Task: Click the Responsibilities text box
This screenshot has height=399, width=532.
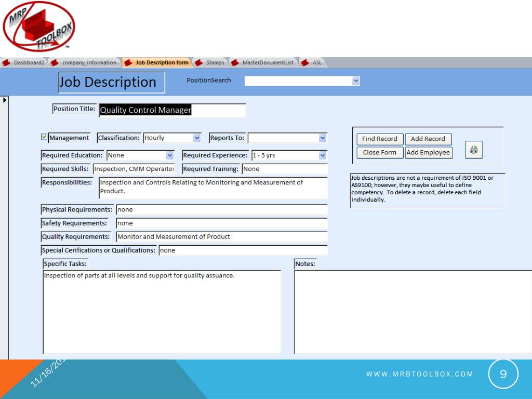Action: tap(212, 187)
